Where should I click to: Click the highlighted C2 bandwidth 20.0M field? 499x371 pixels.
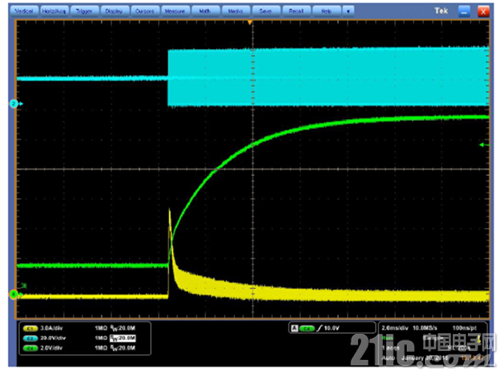(x=123, y=338)
